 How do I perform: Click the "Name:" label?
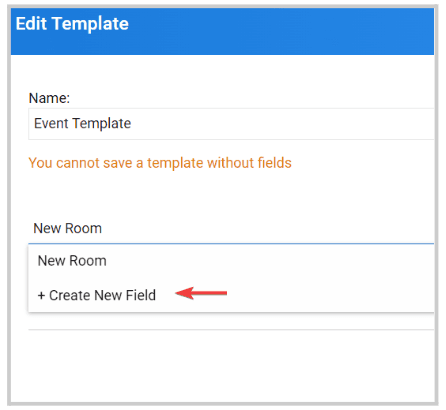click(49, 98)
